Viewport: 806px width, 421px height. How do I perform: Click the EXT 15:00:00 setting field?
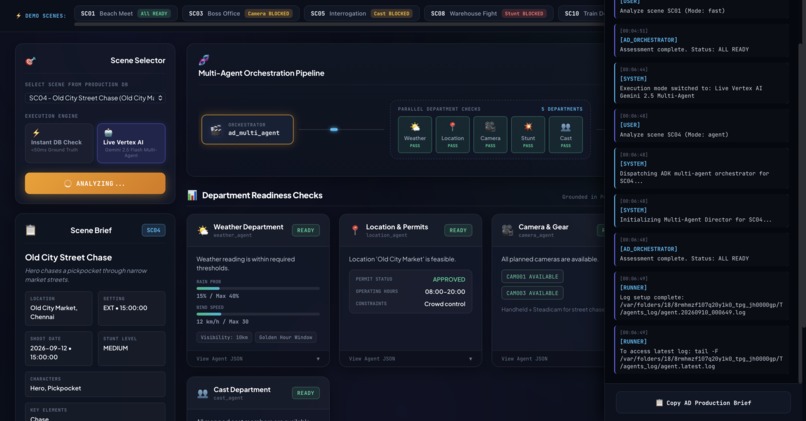(132, 308)
